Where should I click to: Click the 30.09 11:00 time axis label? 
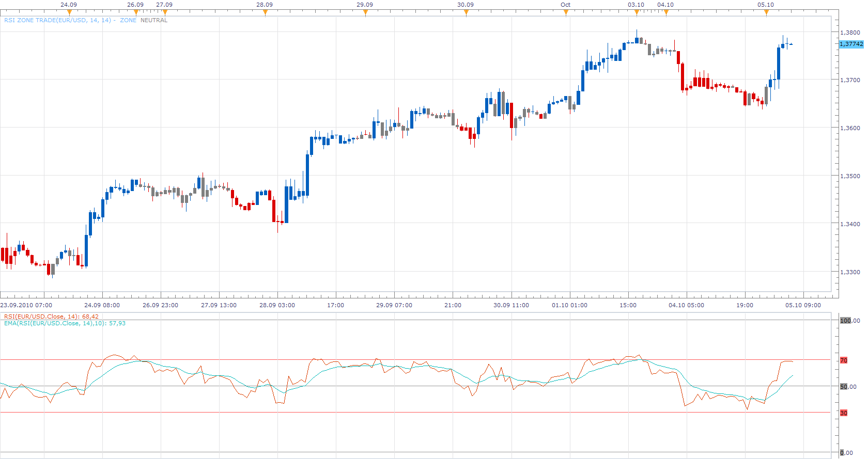pos(512,305)
